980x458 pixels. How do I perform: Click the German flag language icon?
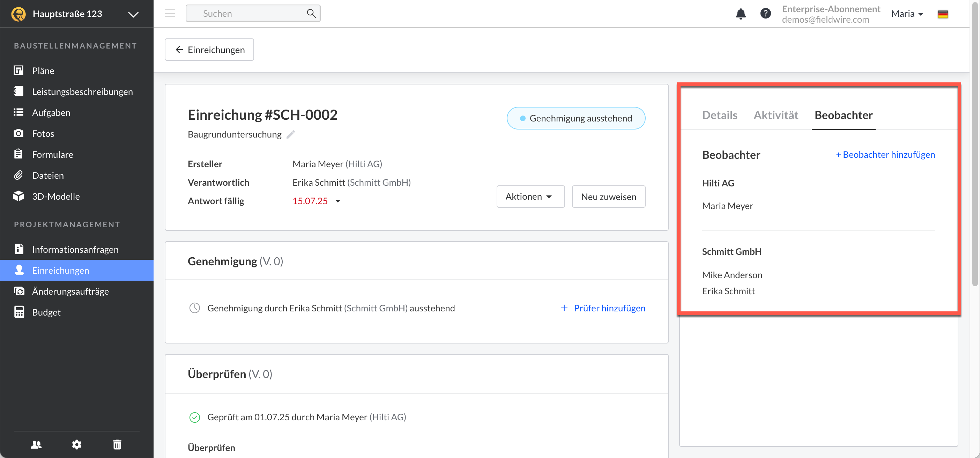click(x=942, y=14)
